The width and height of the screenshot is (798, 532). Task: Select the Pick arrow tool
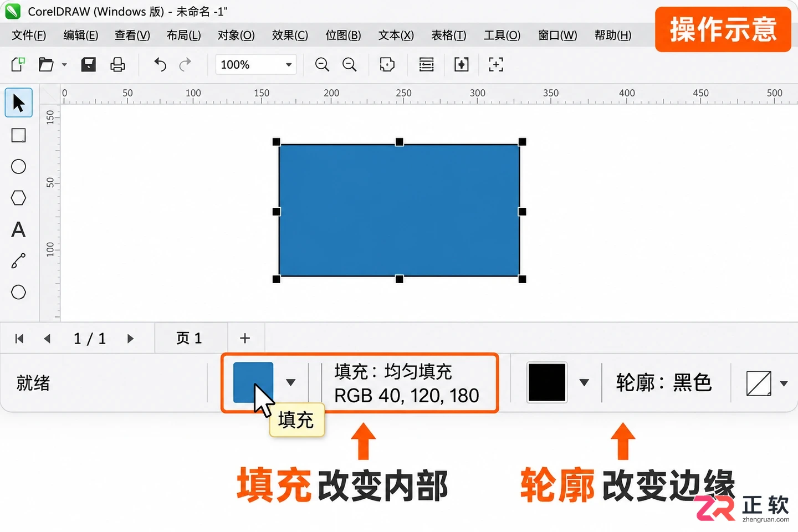tap(19, 103)
